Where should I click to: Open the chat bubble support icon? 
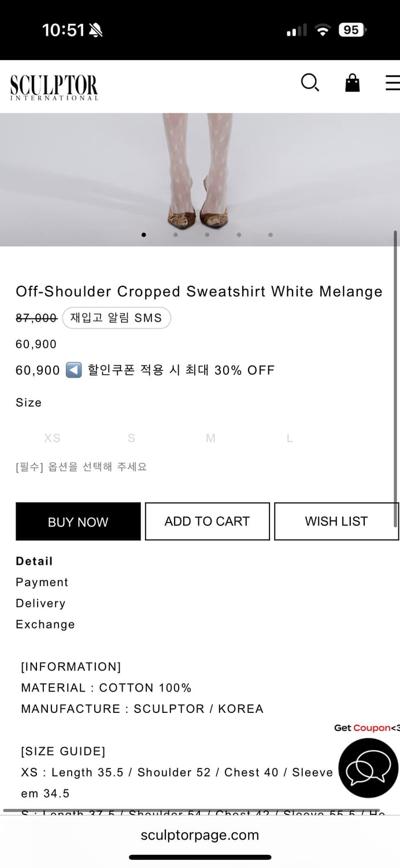tap(368, 768)
